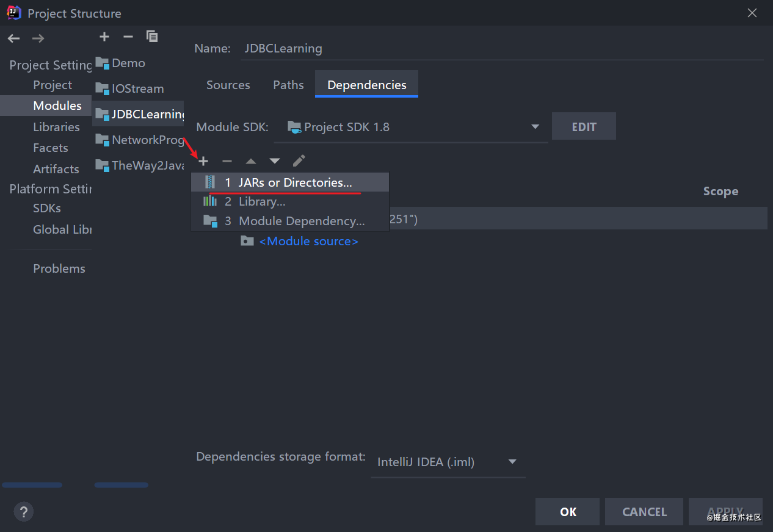Choose JARs or Directories option

coord(290,182)
